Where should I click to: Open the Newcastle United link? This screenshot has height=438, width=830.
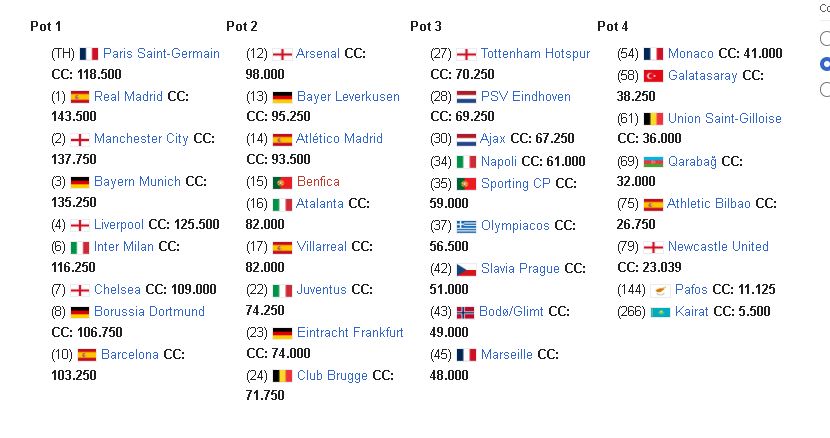718,246
